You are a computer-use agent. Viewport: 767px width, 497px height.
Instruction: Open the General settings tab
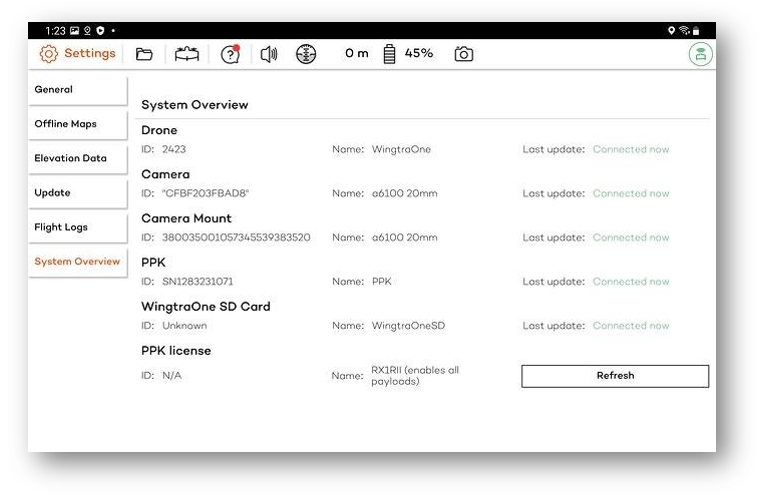point(77,90)
